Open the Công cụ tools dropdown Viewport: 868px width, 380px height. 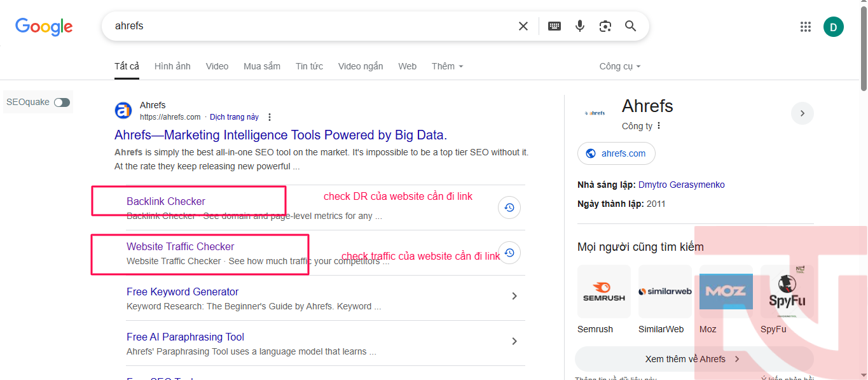[x=620, y=66]
